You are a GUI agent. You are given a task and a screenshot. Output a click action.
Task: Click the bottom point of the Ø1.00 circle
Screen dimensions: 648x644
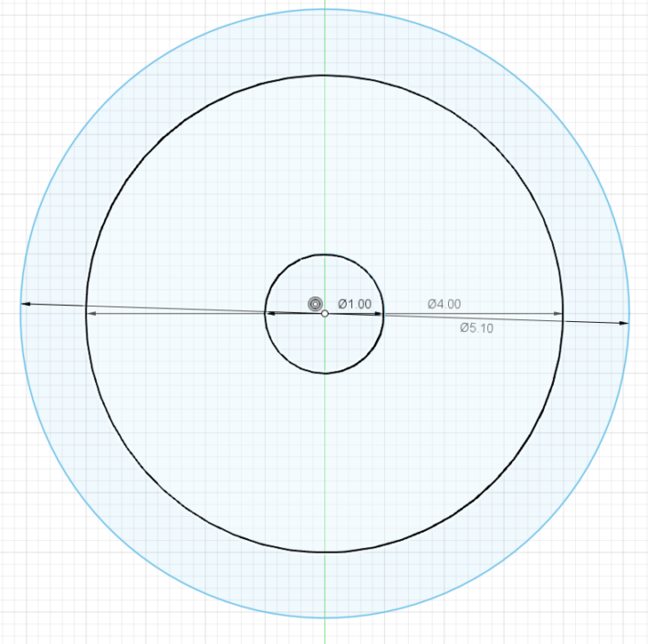tap(325, 373)
